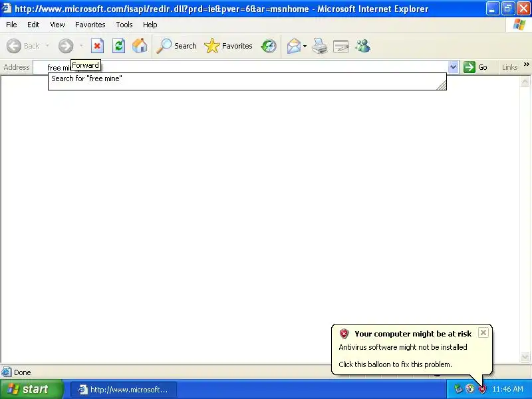The width and height of the screenshot is (532, 399).
Task: Click the red shield tray icon
Action: click(x=482, y=389)
